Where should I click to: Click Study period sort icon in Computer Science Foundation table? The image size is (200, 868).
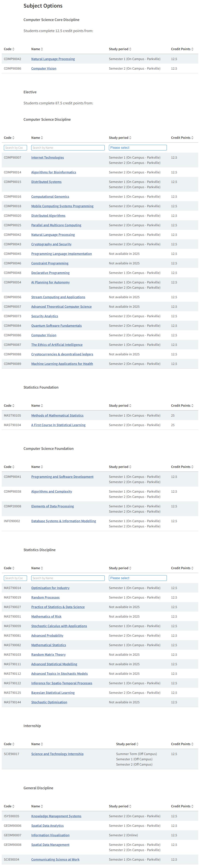pyautogui.click(x=130, y=467)
